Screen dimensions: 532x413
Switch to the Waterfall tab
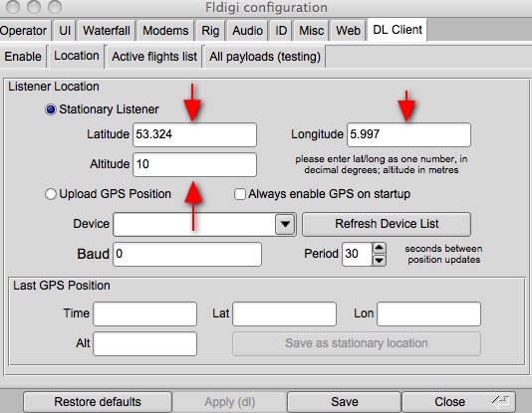[107, 31]
